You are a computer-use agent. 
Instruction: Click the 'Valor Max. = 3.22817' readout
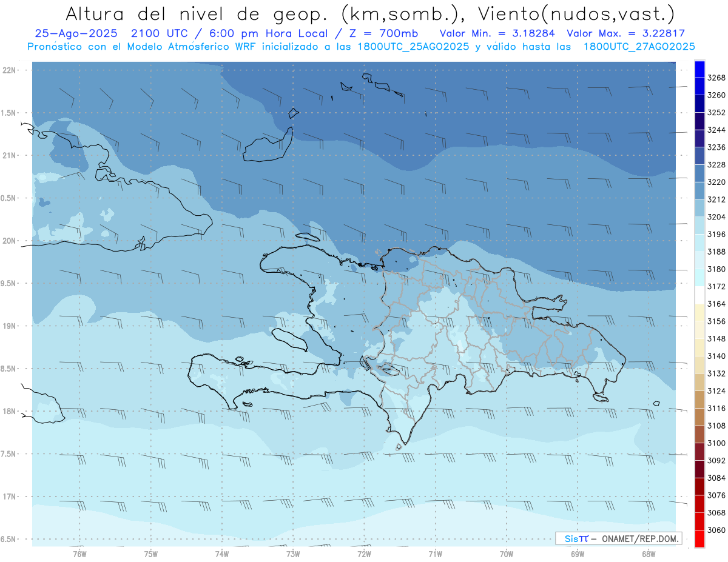pos(625,33)
